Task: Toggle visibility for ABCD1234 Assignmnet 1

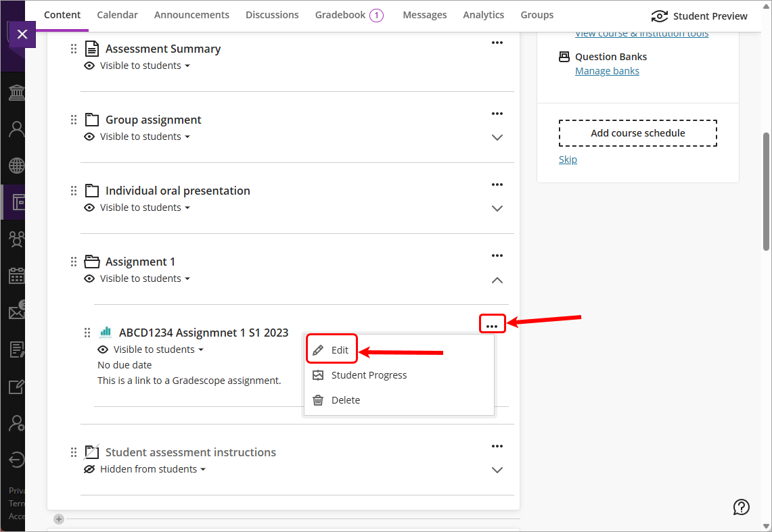Action: 150,349
